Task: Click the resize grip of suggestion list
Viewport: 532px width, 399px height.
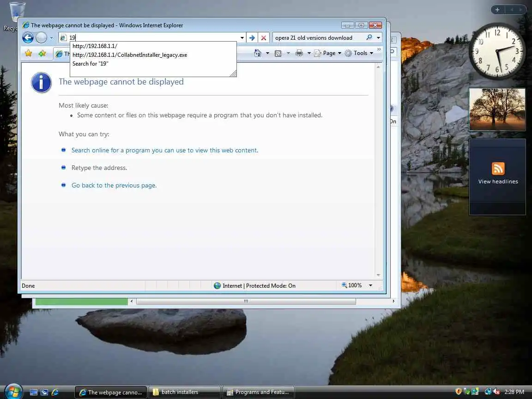Action: pos(233,73)
